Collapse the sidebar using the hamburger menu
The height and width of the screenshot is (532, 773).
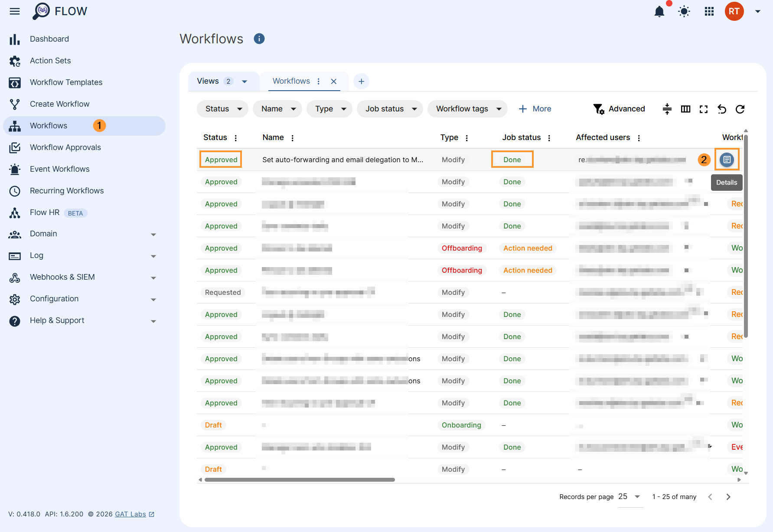point(14,11)
